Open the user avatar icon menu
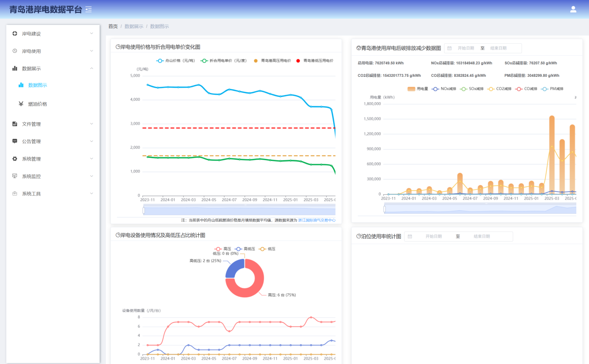The height and width of the screenshot is (364, 589). [x=573, y=9]
